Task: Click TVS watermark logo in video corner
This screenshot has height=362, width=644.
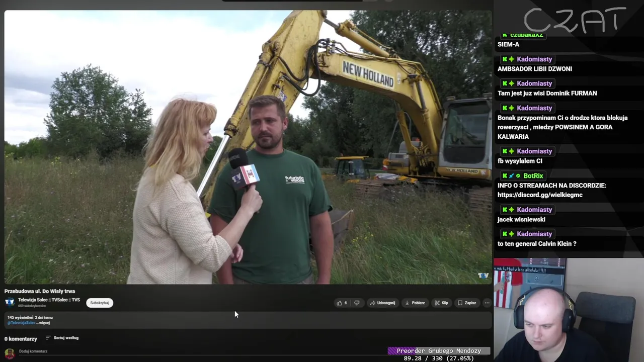Action: 483,276
